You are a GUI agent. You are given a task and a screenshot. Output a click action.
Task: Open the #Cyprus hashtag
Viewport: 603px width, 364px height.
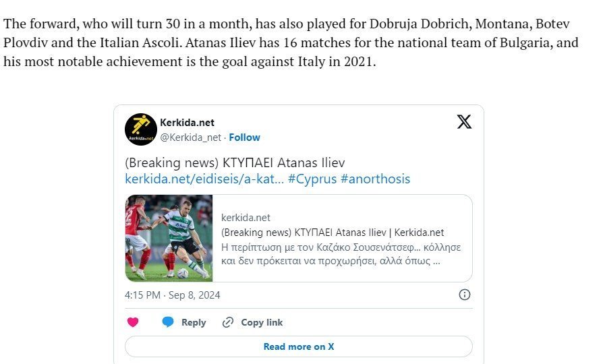[312, 179]
